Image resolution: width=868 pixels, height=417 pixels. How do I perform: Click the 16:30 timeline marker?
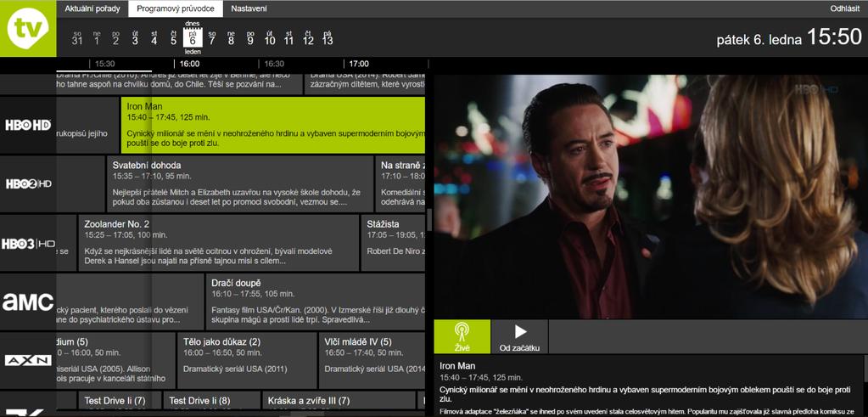pos(275,64)
